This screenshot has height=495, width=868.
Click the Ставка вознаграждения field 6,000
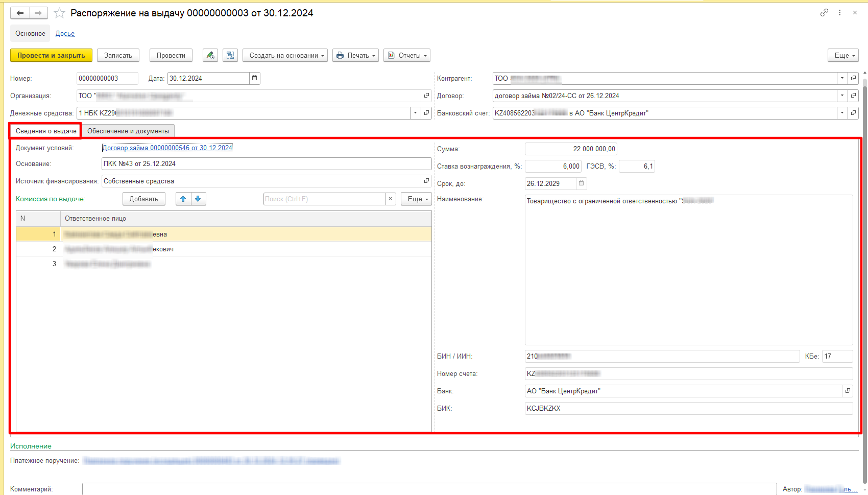coord(553,166)
